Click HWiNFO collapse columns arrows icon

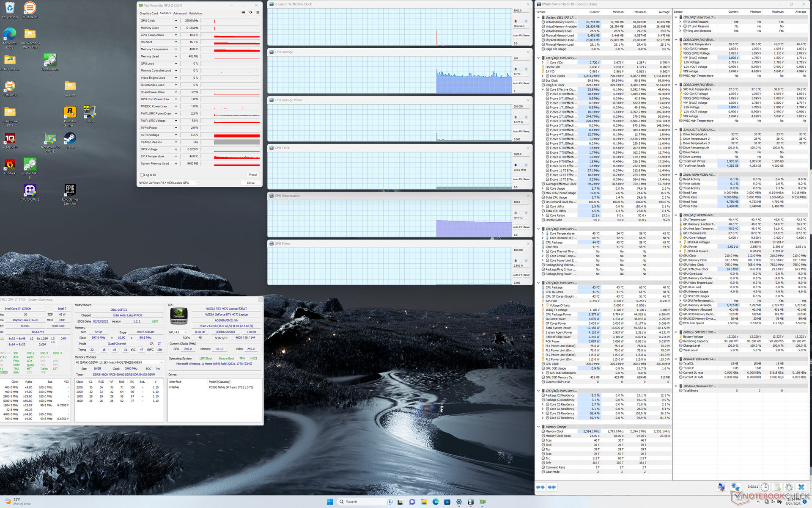551,487
